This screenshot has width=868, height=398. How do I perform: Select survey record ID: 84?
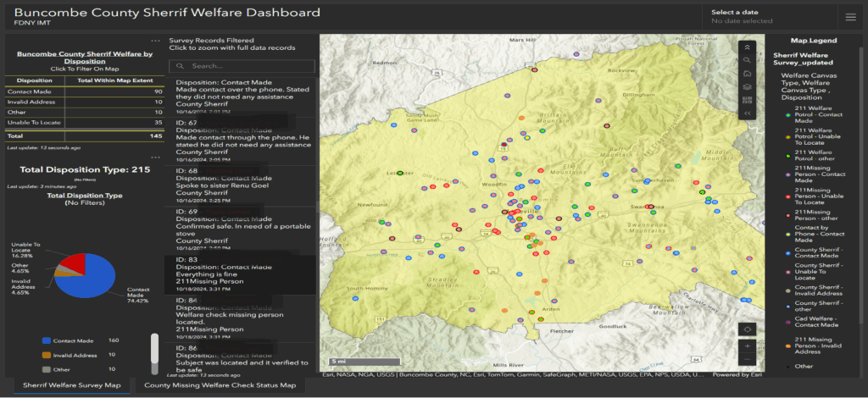[240, 319]
